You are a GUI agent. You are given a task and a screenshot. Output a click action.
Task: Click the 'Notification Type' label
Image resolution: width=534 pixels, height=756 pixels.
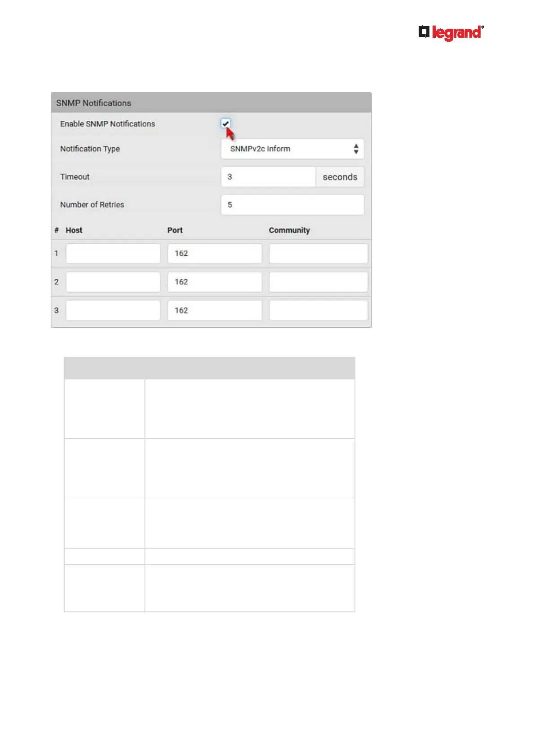90,149
